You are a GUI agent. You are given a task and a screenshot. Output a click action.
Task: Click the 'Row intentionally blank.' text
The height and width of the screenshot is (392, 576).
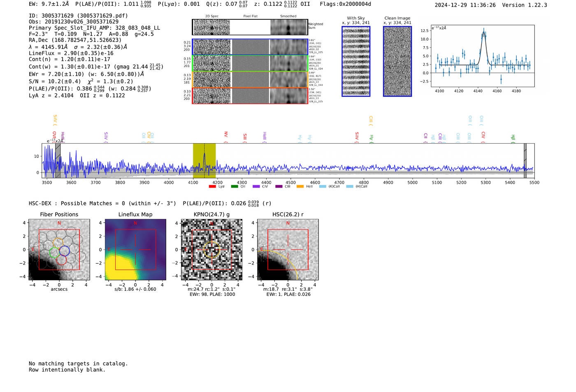click(67, 370)
